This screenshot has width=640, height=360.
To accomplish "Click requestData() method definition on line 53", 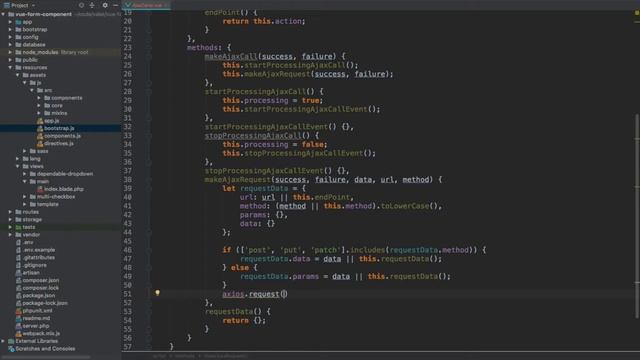I will point(233,311).
